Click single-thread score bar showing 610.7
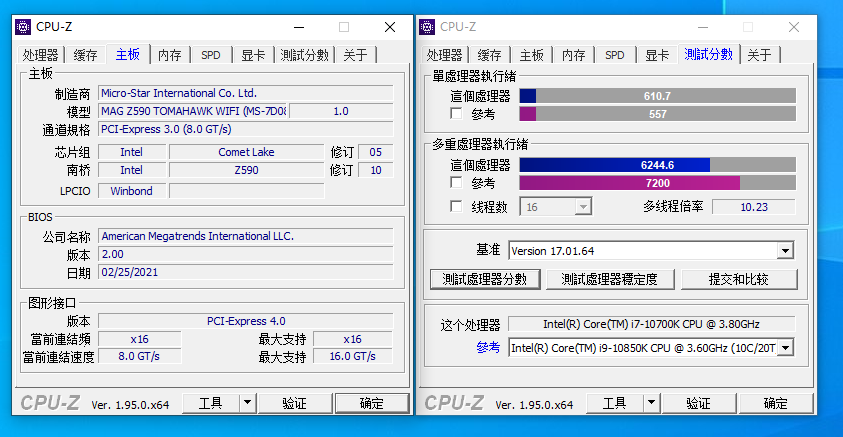Image resolution: width=843 pixels, height=437 pixels. tap(658, 96)
